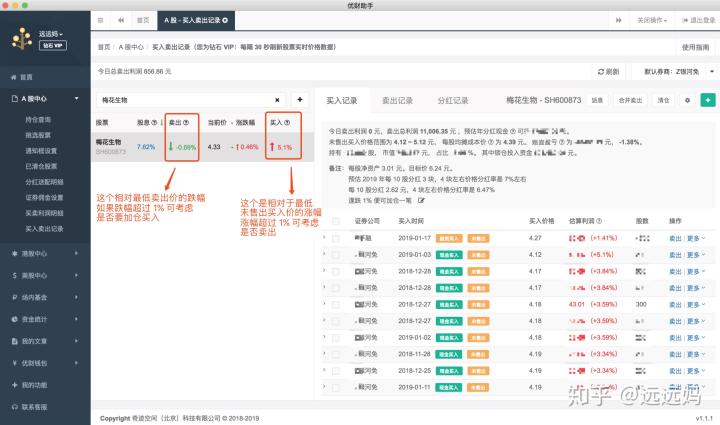Image resolution: width=720 pixels, height=425 pixels.
Task: Click the pie chart icon for 资金统计
Action: pyautogui.click(x=14, y=319)
